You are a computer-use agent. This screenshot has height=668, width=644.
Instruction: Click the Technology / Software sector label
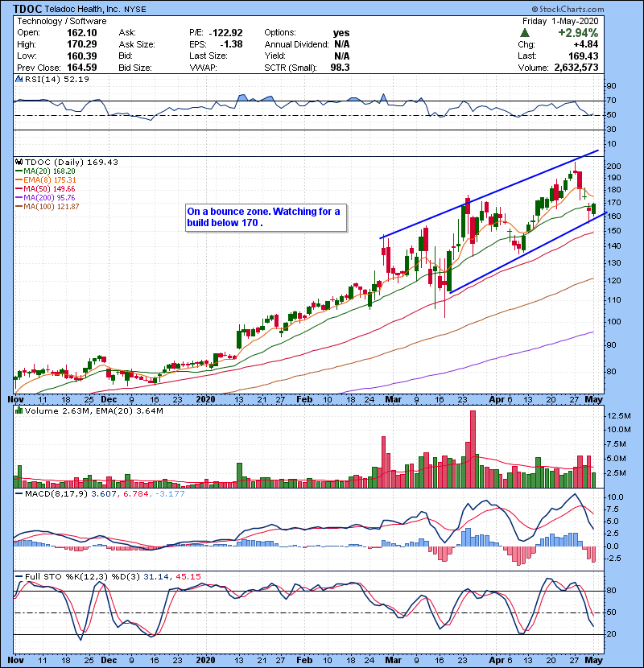tap(62, 21)
